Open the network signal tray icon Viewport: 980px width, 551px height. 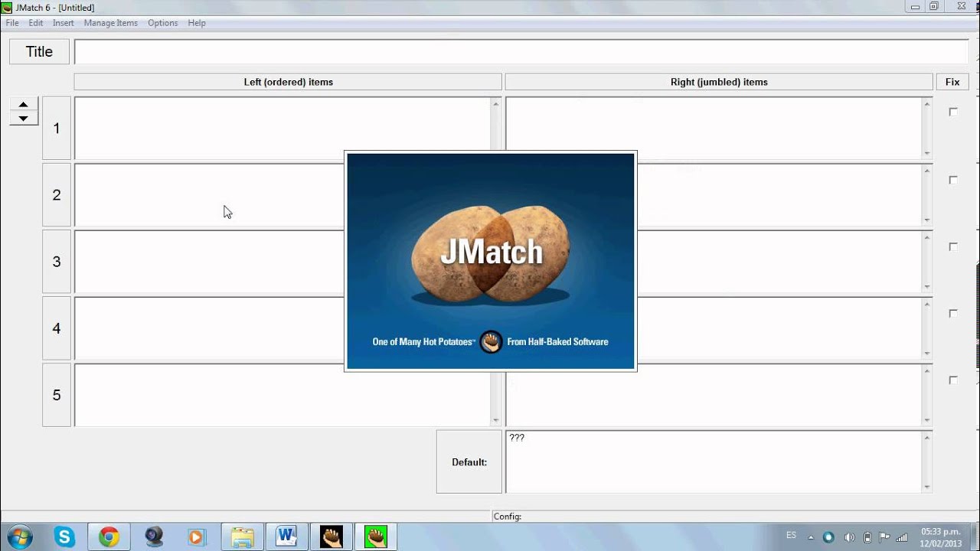tap(902, 537)
